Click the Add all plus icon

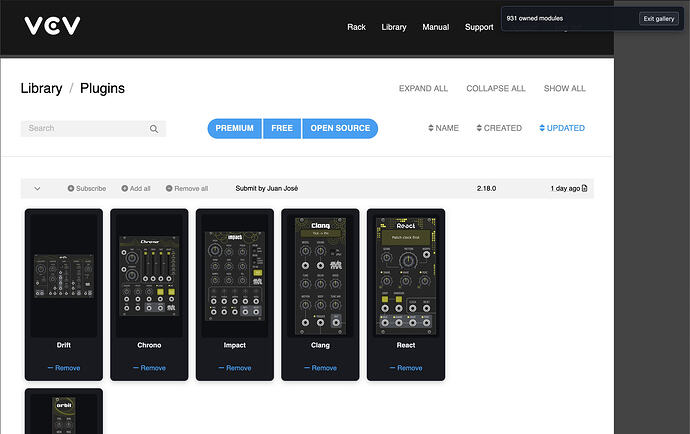[125, 188]
